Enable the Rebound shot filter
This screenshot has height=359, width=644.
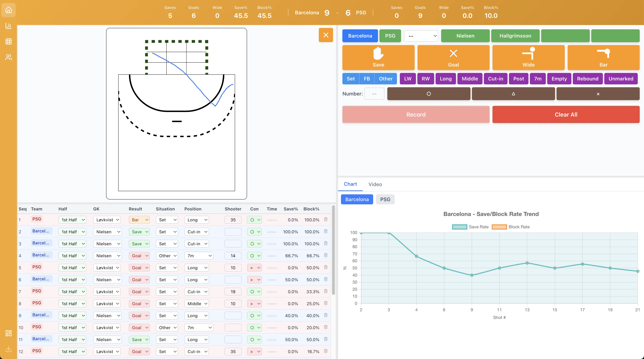(588, 79)
